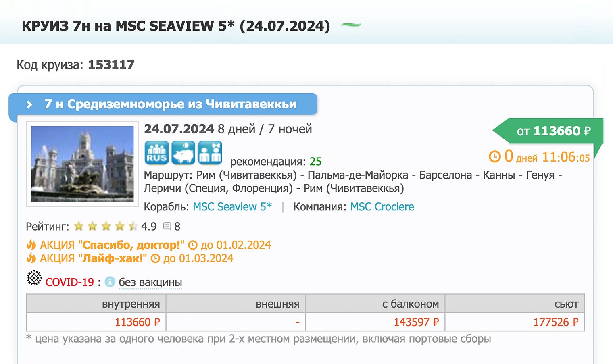Click the page title КРУИЗ 7н на MSC SEAVIEW

176,26
